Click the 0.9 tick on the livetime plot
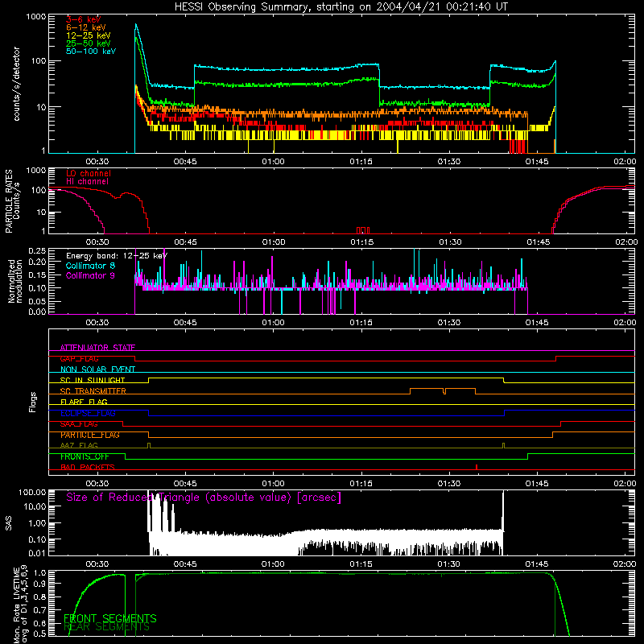This screenshot has height=644, width=644. coord(40,583)
